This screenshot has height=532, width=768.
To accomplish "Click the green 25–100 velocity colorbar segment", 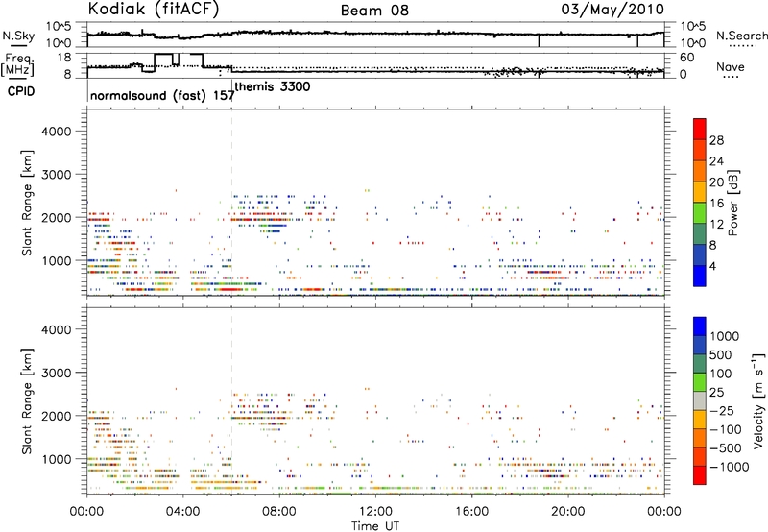I will pos(700,382).
